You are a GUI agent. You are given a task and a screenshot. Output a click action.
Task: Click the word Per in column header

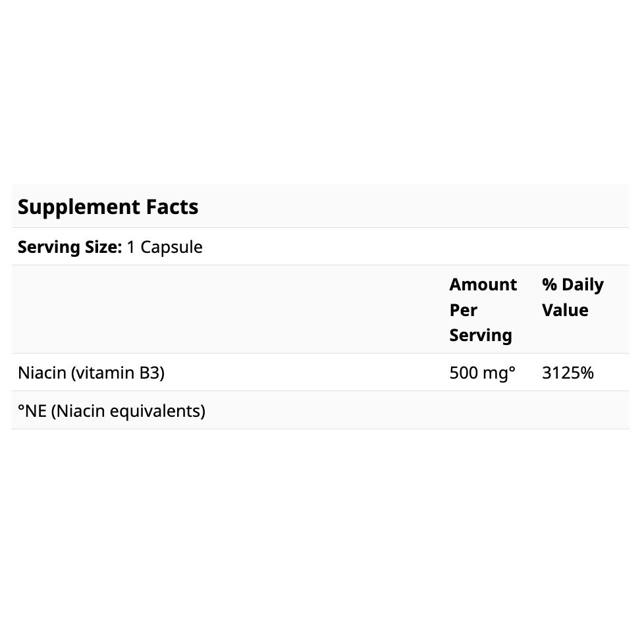click(x=463, y=309)
